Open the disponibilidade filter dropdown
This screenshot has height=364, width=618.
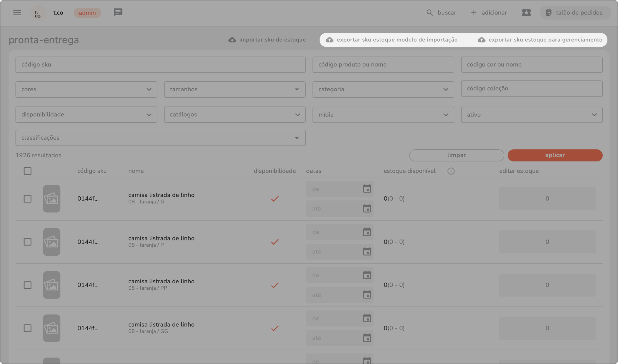click(x=86, y=114)
